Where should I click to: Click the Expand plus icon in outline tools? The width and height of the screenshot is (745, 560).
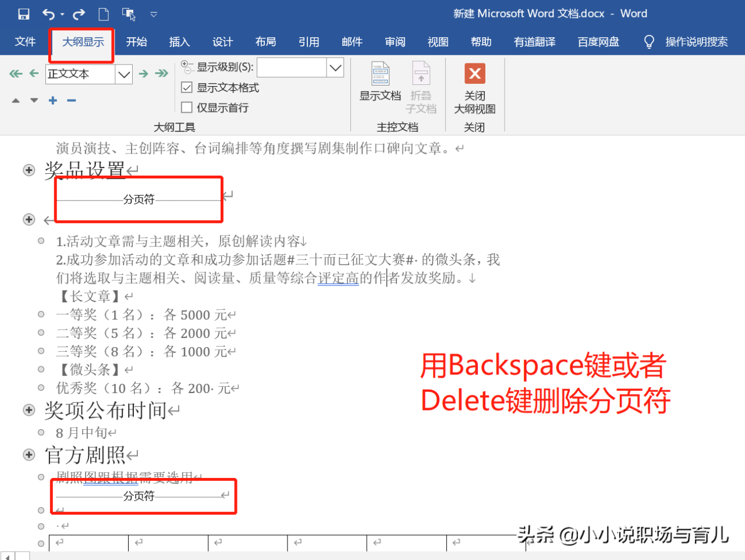53,101
